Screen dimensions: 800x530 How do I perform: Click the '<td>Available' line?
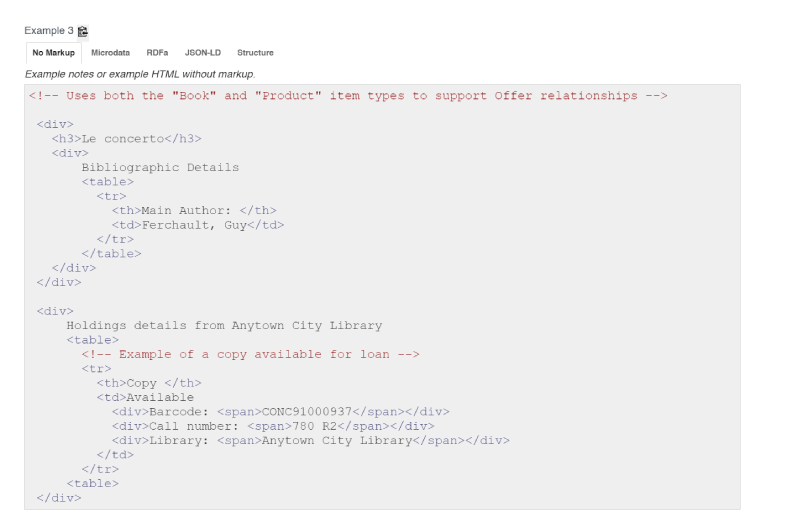click(x=145, y=397)
